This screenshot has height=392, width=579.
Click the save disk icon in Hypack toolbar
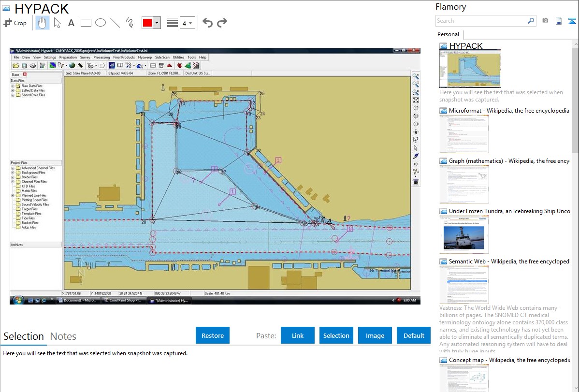(24, 65)
